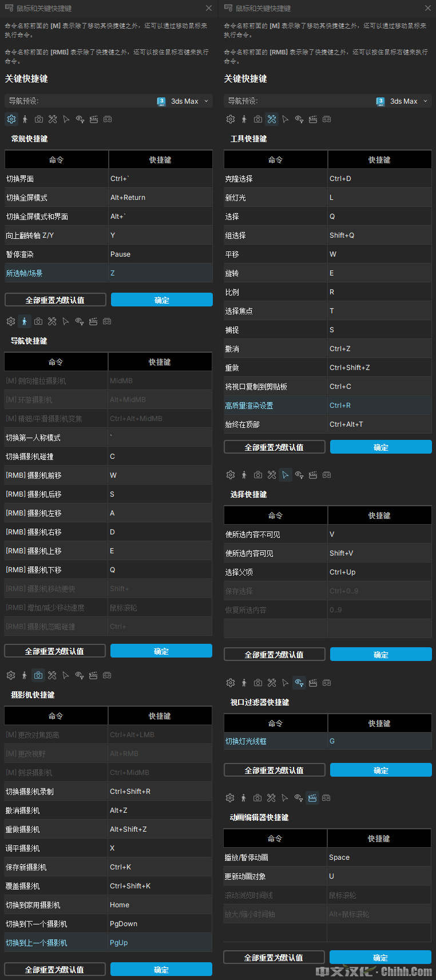Click the PgUp shortcut cell for 切换到上一个摄影机

coord(160,942)
